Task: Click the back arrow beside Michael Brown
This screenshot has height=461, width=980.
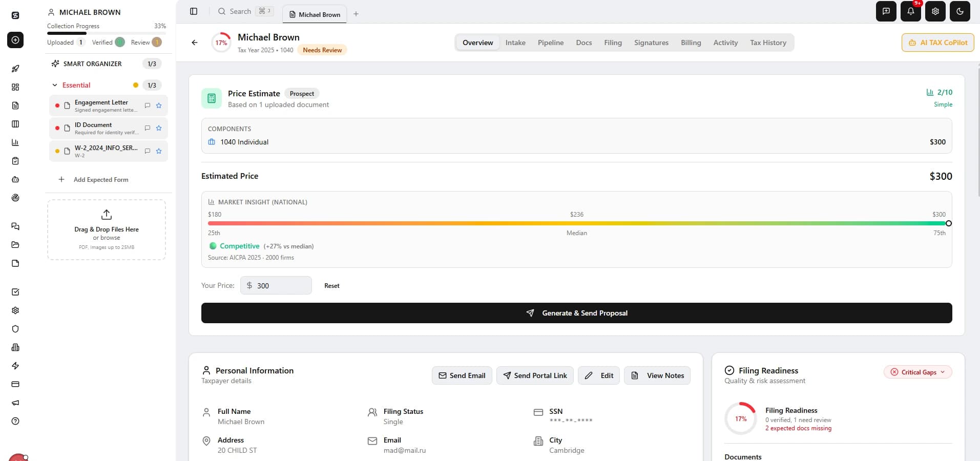Action: click(x=195, y=43)
